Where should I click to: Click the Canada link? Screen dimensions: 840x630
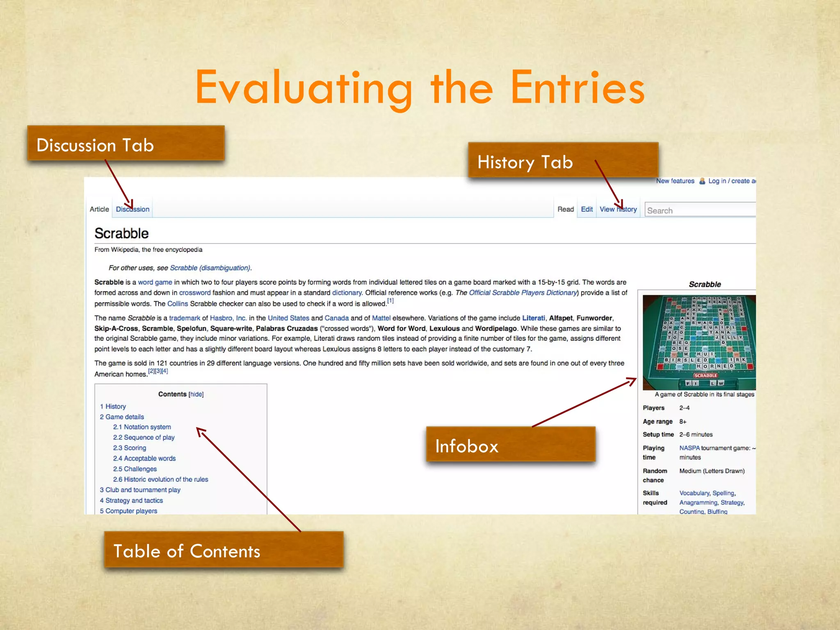[x=337, y=318]
